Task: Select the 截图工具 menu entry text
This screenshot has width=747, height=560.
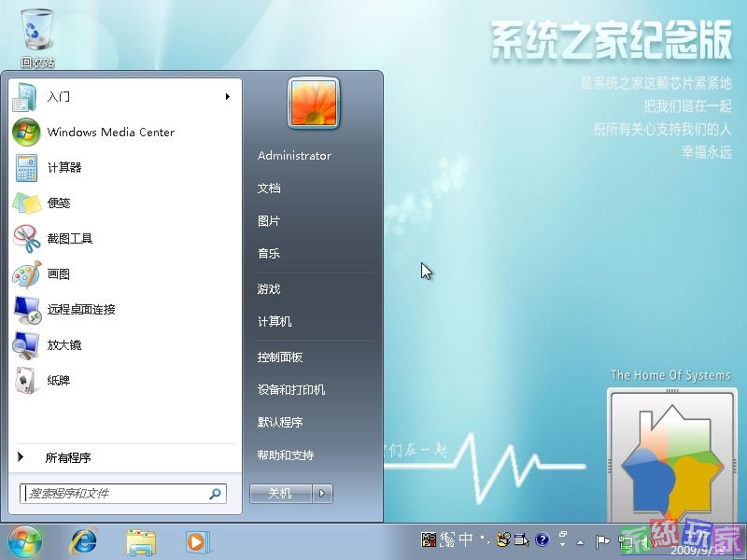Action: [69, 239]
